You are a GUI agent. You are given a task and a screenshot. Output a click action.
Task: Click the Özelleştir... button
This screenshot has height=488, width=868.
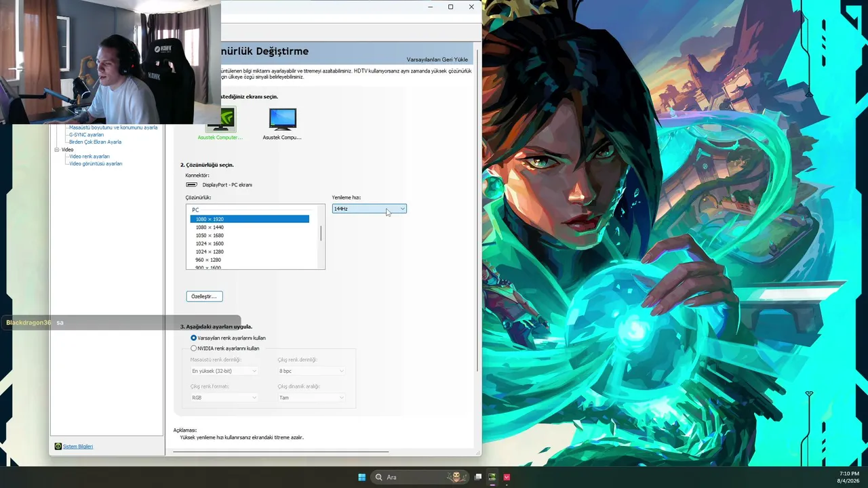(x=204, y=296)
